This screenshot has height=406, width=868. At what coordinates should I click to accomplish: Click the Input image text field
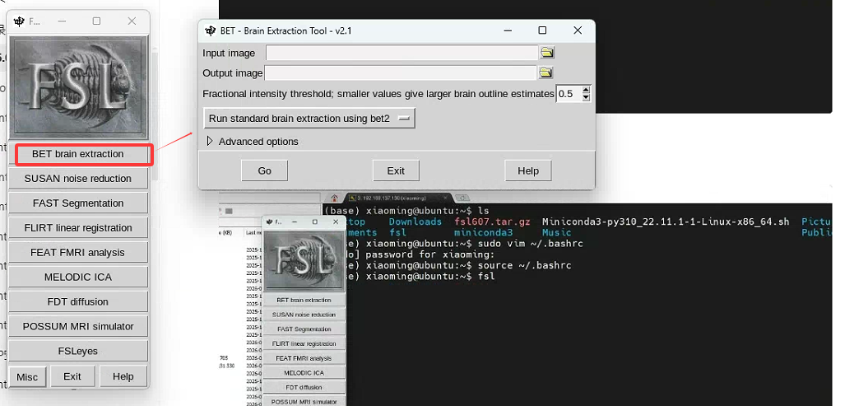pyautogui.click(x=402, y=53)
